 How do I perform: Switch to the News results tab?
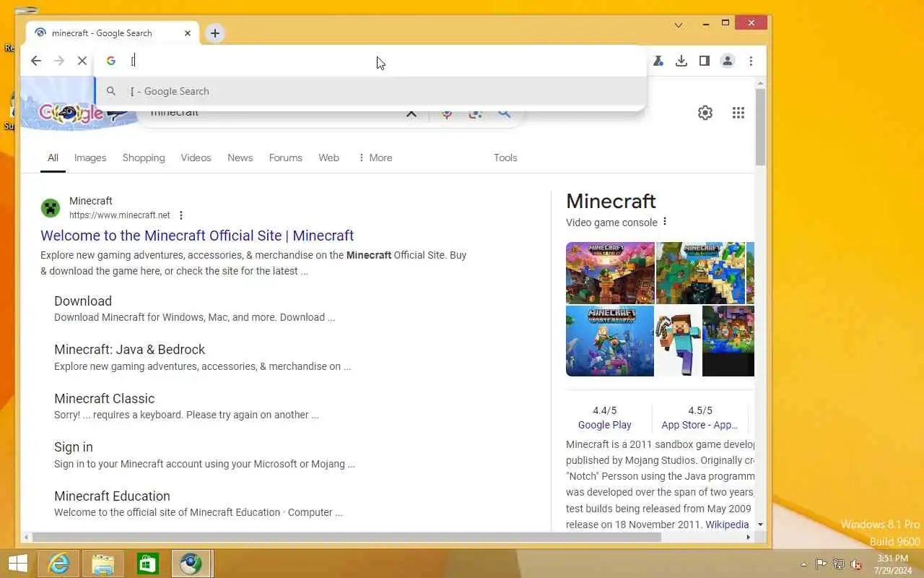pos(240,158)
